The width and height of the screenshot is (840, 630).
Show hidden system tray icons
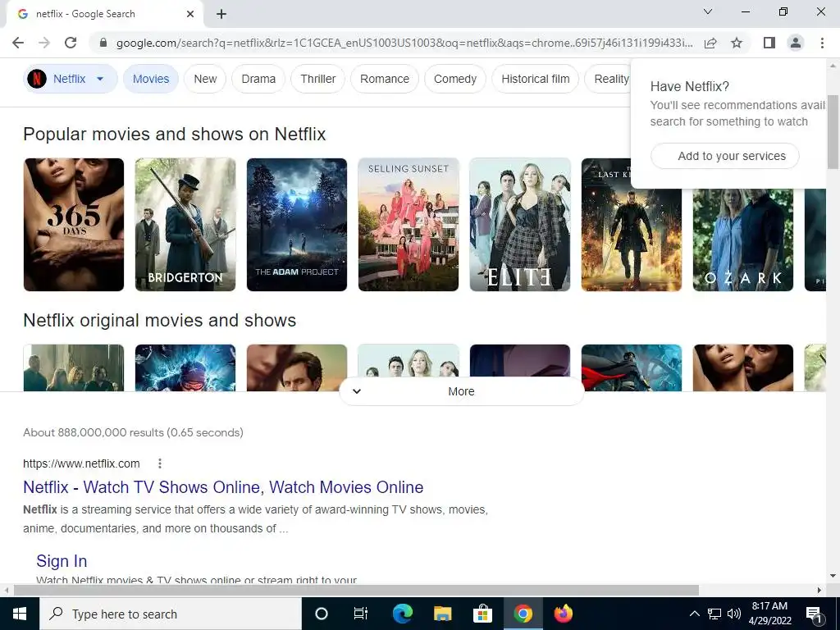(694, 614)
